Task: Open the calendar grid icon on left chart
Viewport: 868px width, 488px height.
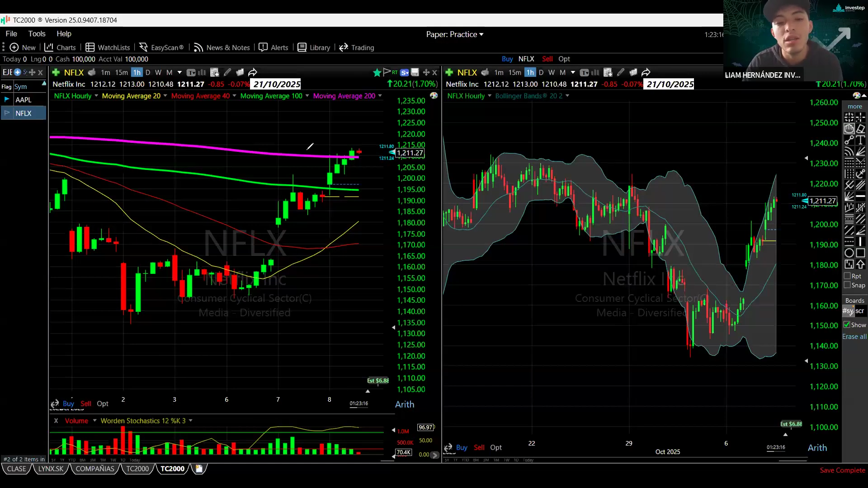Action: pyautogui.click(x=215, y=72)
